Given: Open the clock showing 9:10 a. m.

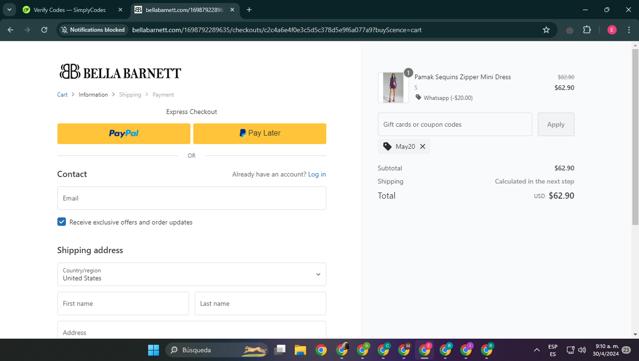Looking at the screenshot, I should (606, 350).
